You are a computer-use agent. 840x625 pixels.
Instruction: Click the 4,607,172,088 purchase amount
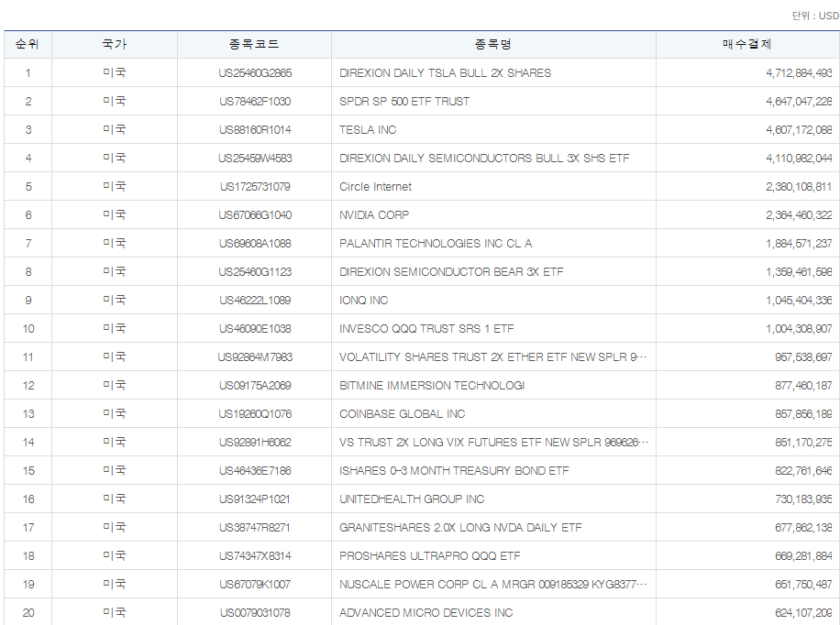tap(799, 129)
